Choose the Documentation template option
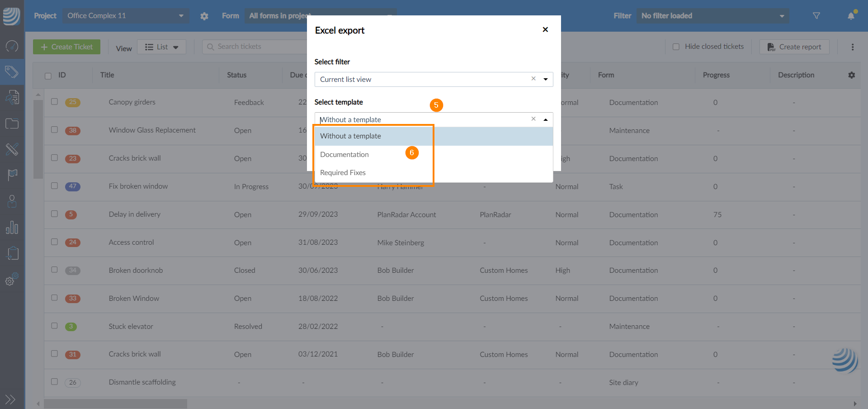This screenshot has width=868, height=409. pos(344,154)
